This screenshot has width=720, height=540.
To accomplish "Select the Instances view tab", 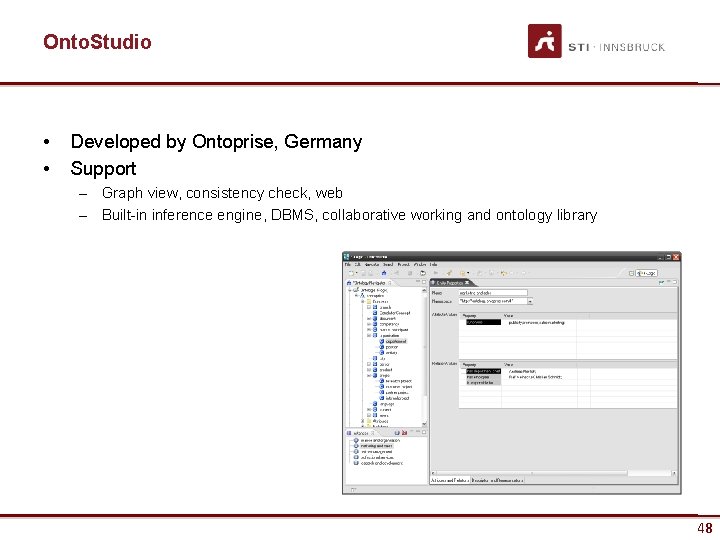I will point(361,433).
